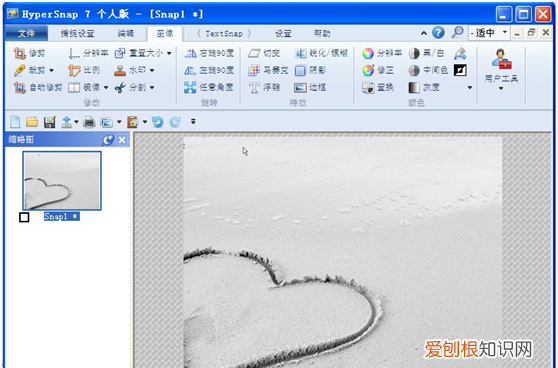Screen dimensions: 558x368
Task: Pin the thumbnail panel
Action: 108,140
